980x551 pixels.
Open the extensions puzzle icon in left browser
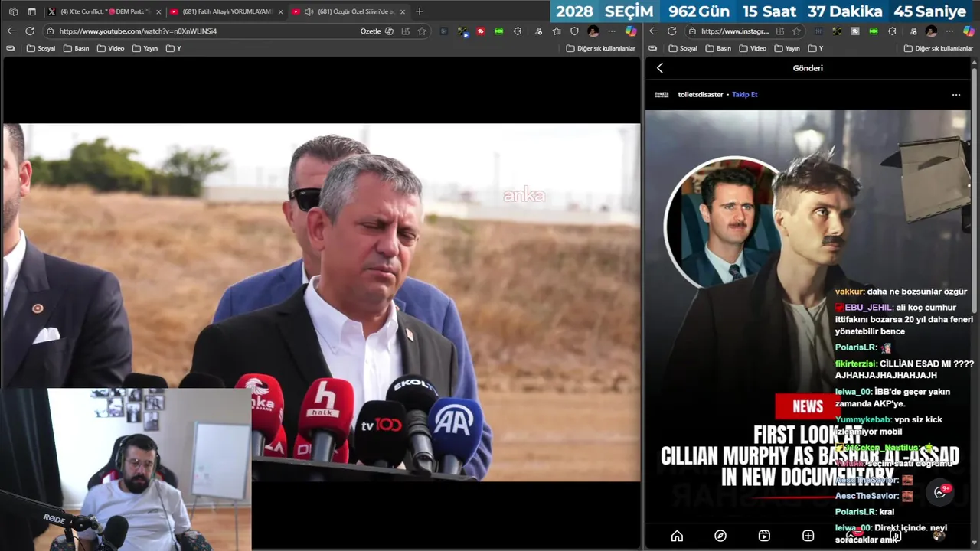click(x=518, y=31)
